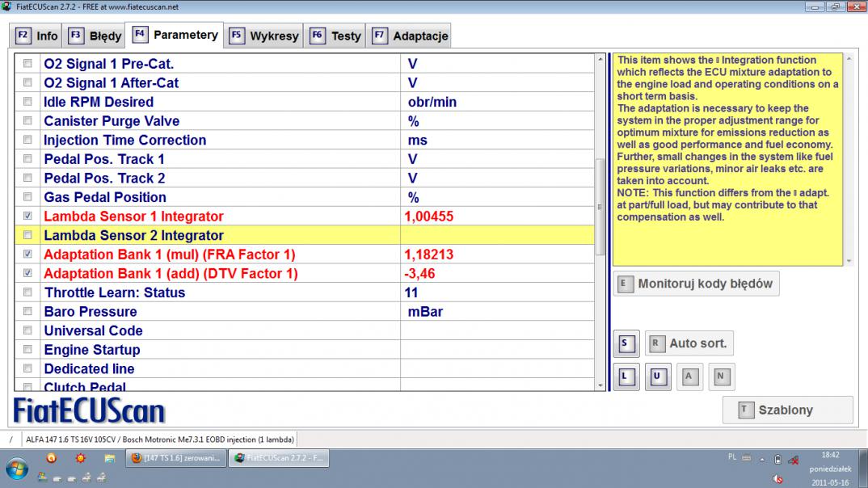Screen dimensions: 868x488
Task: Click the grayed A key icon button
Action: point(689,377)
